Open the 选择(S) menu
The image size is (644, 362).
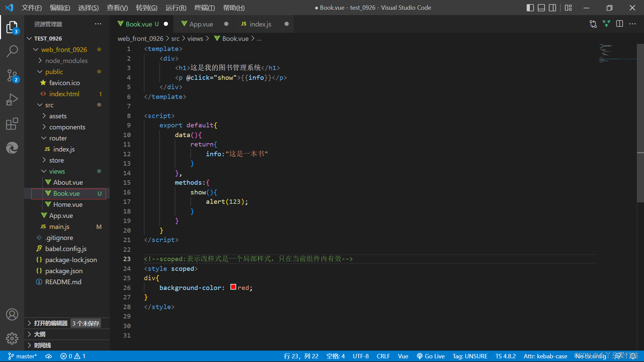(89, 7)
